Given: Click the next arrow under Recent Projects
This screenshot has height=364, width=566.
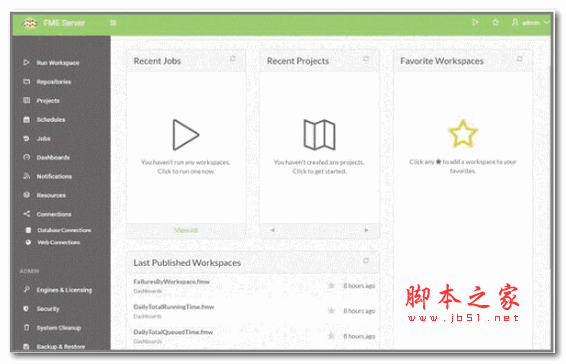Looking at the screenshot, I should 366,230.
